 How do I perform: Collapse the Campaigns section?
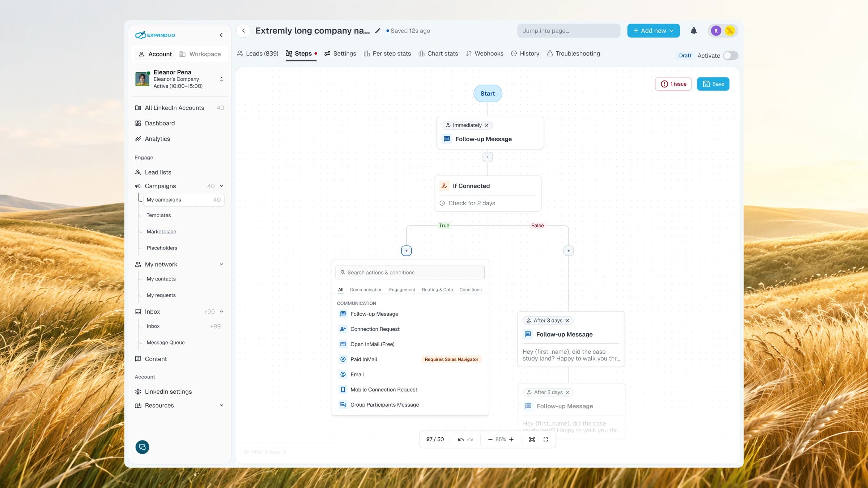221,186
